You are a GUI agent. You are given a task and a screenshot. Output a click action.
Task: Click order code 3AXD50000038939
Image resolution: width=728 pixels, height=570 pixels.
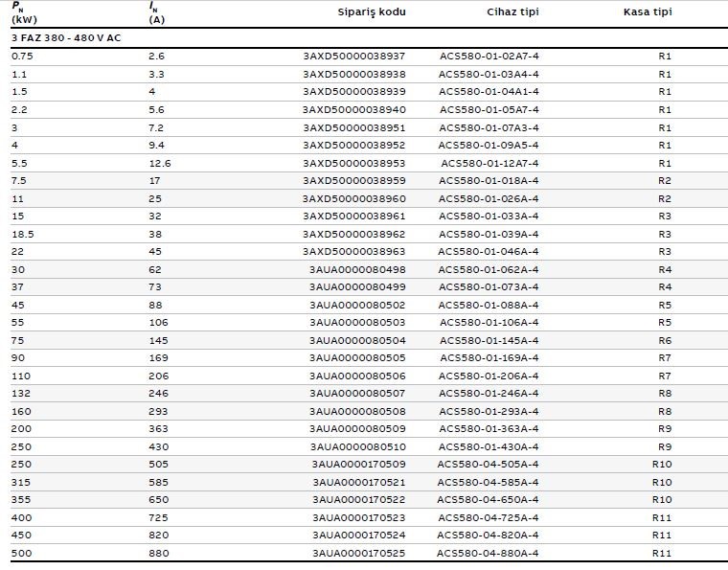pyautogui.click(x=354, y=91)
